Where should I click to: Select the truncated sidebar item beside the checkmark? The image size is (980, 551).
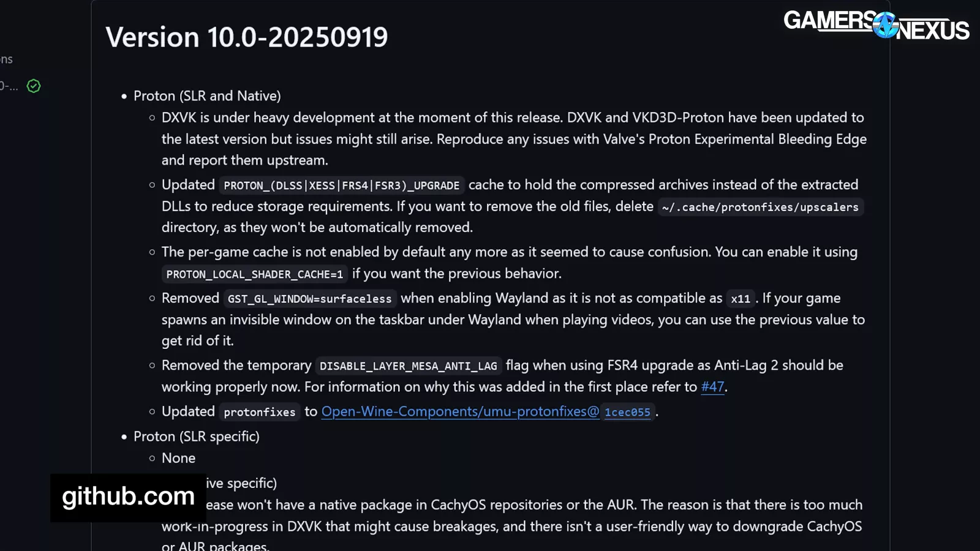(9, 86)
